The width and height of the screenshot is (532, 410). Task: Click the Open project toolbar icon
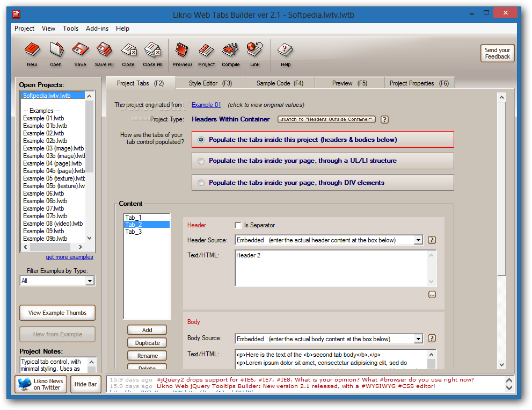pyautogui.click(x=56, y=54)
